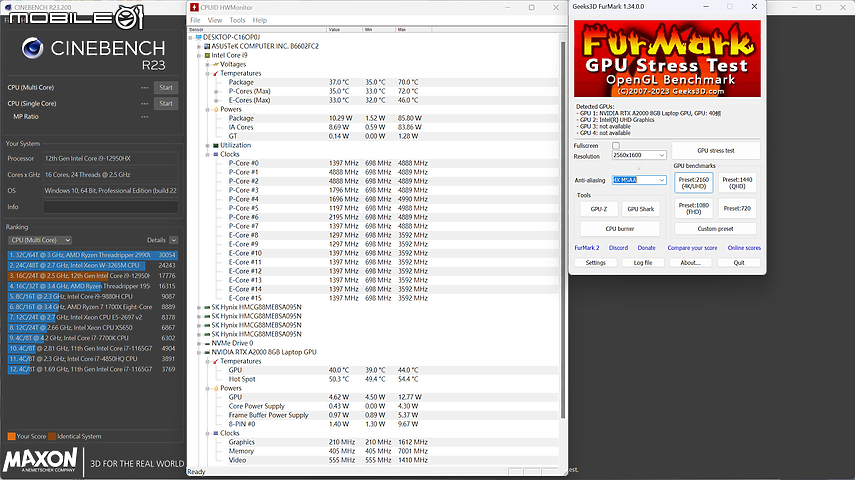
Task: Collapse the NVIDIA RTX A2000 tree node
Action: (199, 352)
